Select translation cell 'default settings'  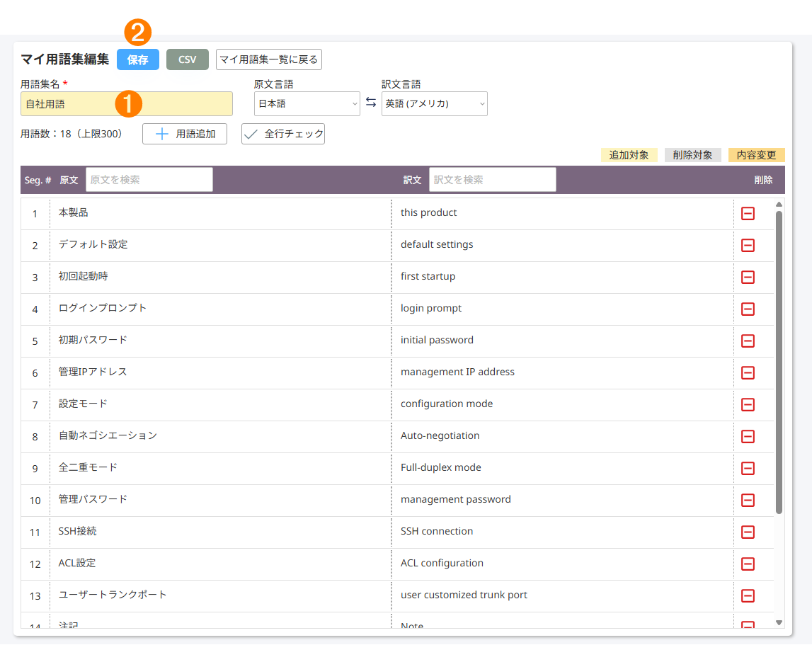562,245
